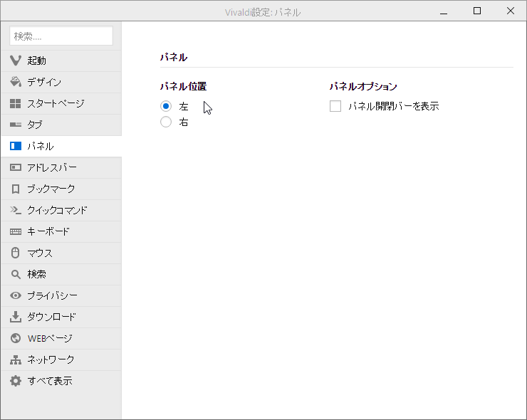Click the address bar icon beside アドレスバー
This screenshot has width=527, height=420.
point(16,167)
